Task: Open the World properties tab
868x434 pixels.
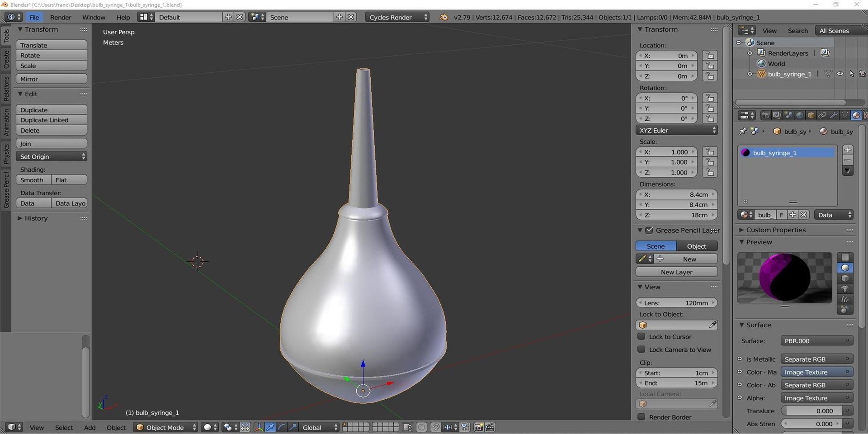Action: [x=800, y=115]
